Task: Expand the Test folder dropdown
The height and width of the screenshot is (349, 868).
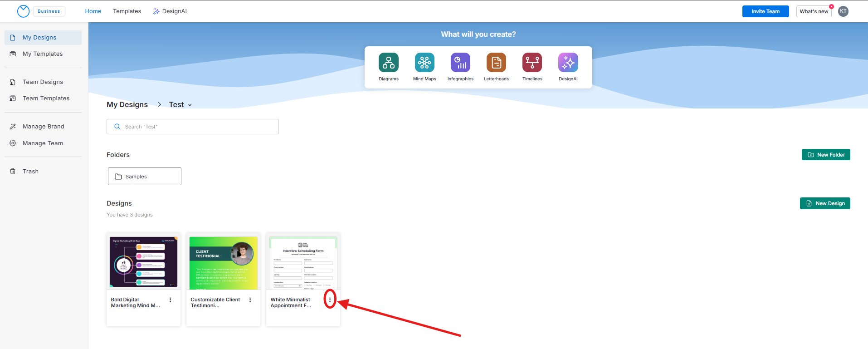Action: [x=190, y=105]
